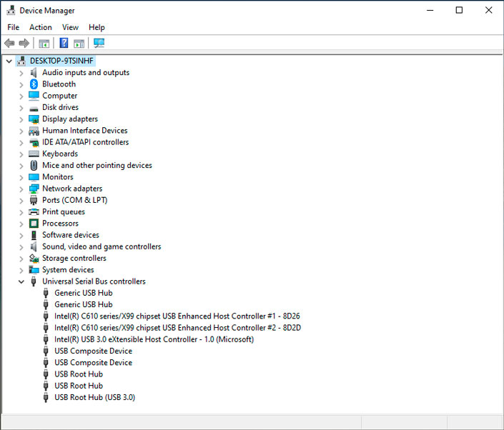Viewport: 504px width, 430px height.
Task: Expand the Network adapters chevron
Action: [21, 189]
